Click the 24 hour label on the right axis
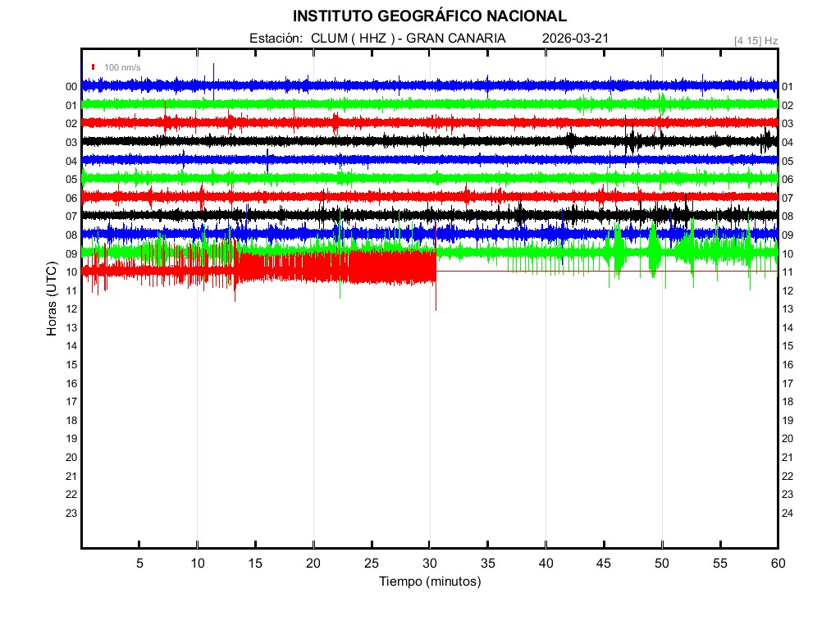 (x=787, y=513)
